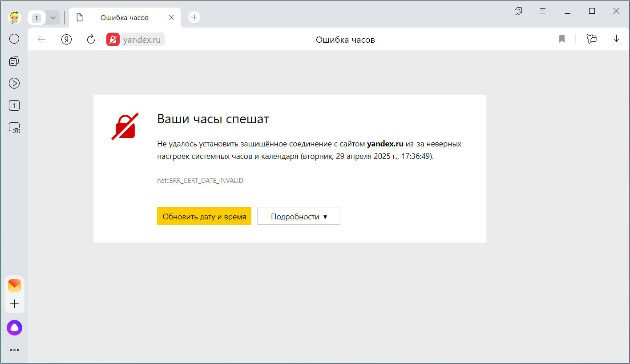The height and width of the screenshot is (364, 630).
Task: Open a new tab with plus button
Action: coord(194,17)
